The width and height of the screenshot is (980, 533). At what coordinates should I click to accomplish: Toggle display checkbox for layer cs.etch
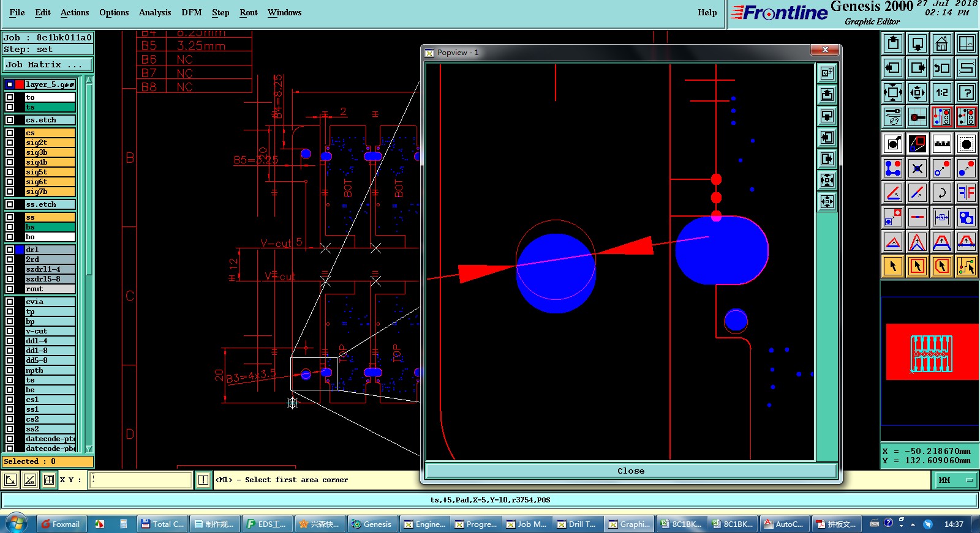click(x=10, y=120)
